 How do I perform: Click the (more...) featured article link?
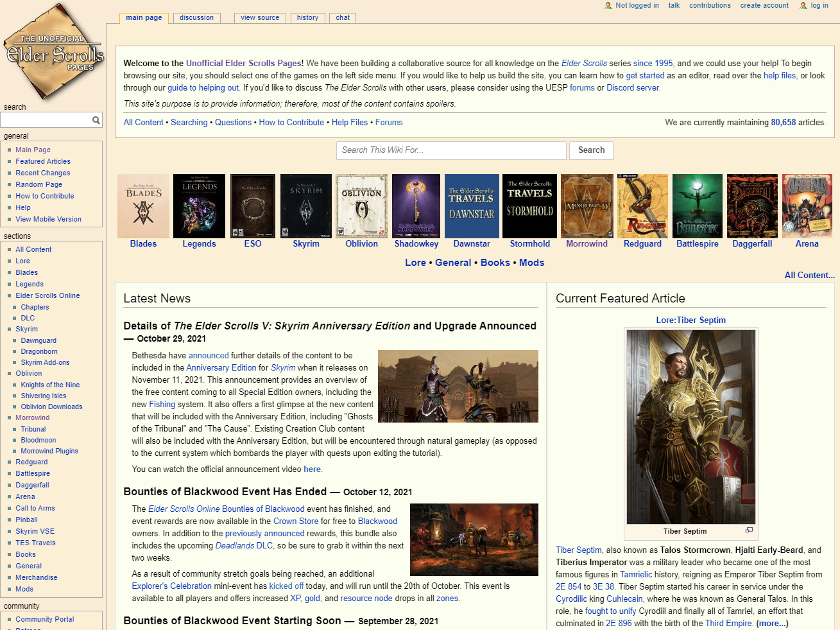coord(772,624)
